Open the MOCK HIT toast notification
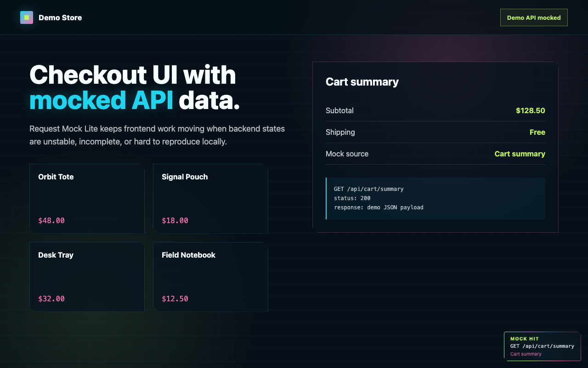The width and height of the screenshot is (588, 368). [543, 346]
